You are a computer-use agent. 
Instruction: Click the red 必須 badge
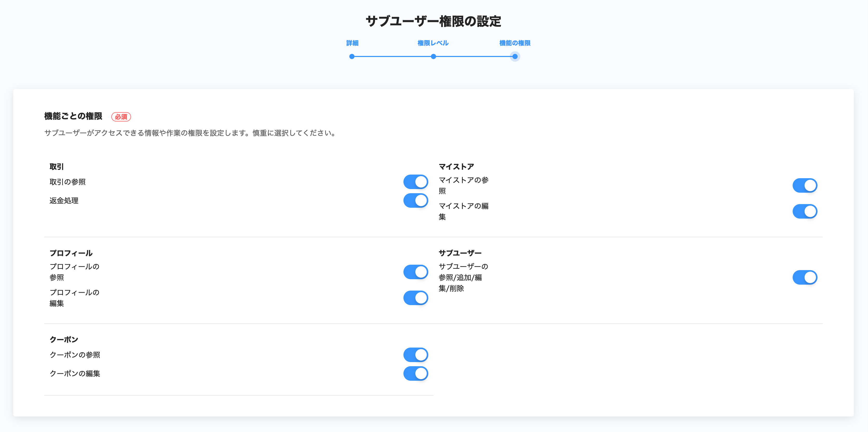[x=121, y=117]
